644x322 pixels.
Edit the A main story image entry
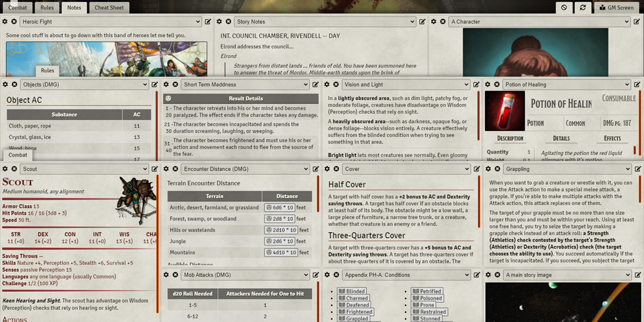click(x=637, y=275)
